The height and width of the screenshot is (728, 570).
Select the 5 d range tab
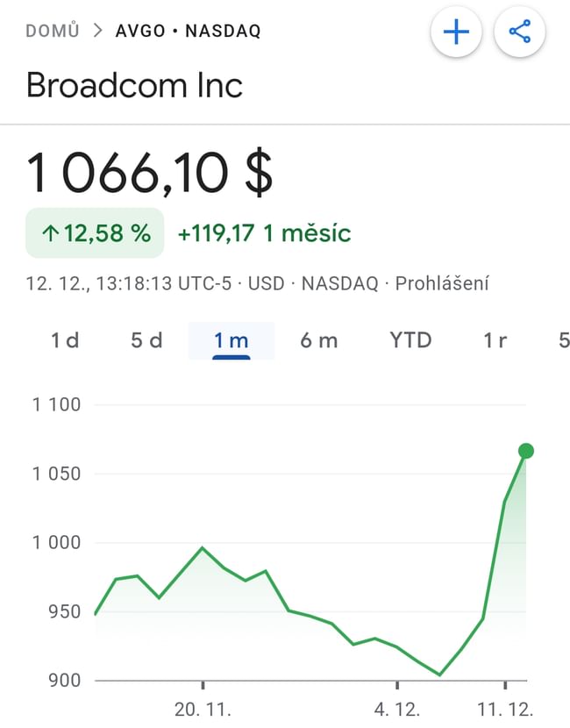[146, 340]
